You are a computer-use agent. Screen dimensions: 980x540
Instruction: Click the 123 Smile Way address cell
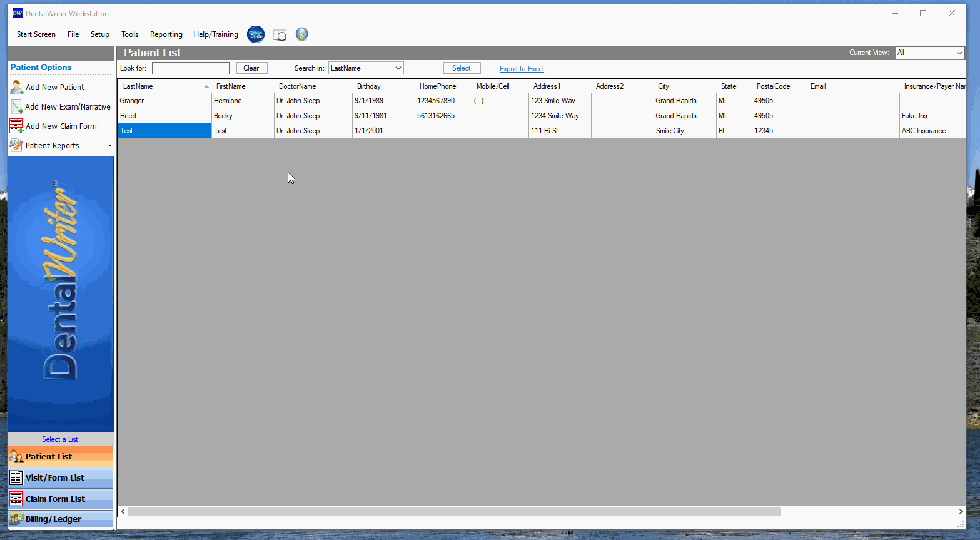560,101
